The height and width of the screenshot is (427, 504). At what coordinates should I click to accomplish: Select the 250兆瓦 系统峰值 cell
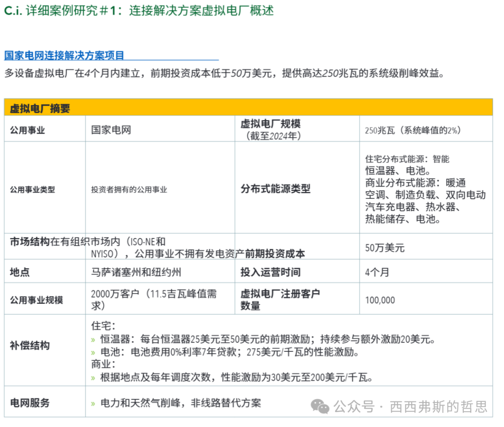413,131
